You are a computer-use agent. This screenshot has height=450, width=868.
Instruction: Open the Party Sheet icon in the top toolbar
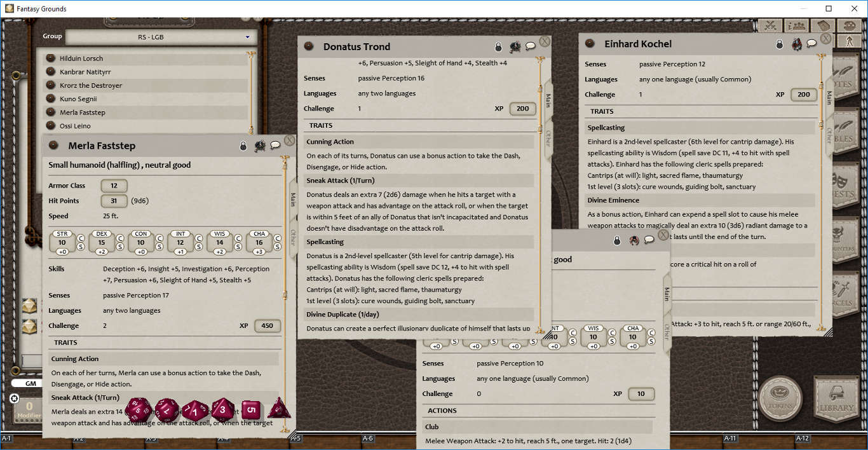pyautogui.click(x=796, y=25)
